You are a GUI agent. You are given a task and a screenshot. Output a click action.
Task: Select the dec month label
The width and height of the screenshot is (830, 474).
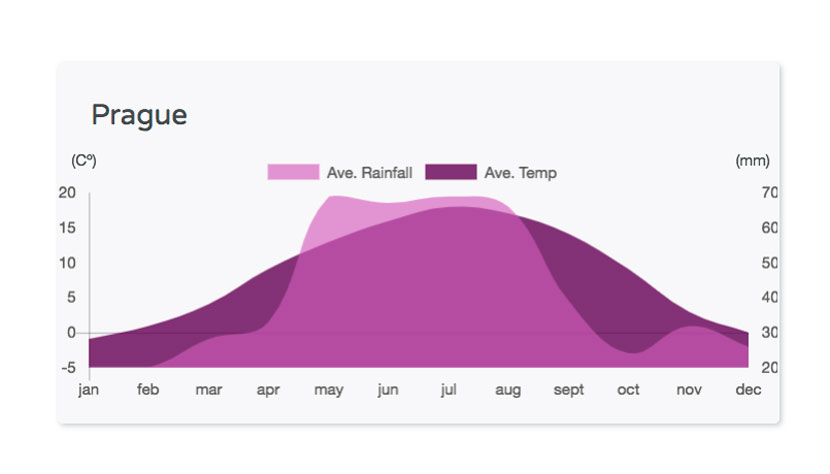[748, 389]
